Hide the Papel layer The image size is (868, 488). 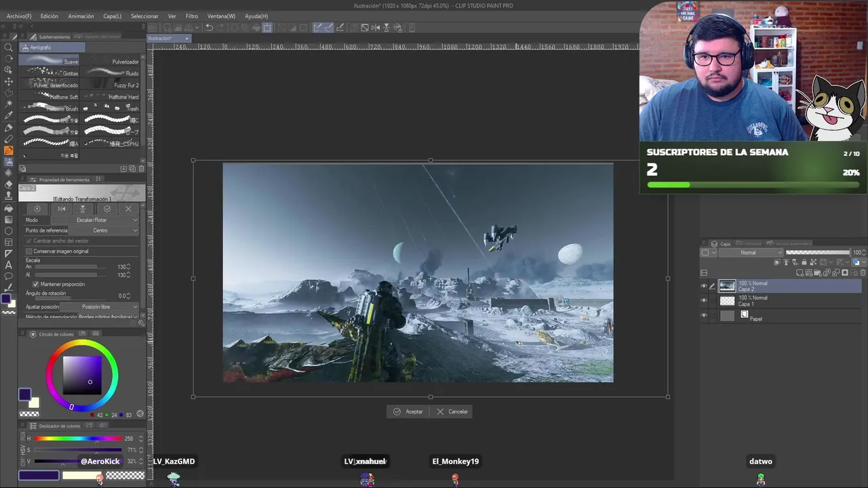pyautogui.click(x=704, y=316)
